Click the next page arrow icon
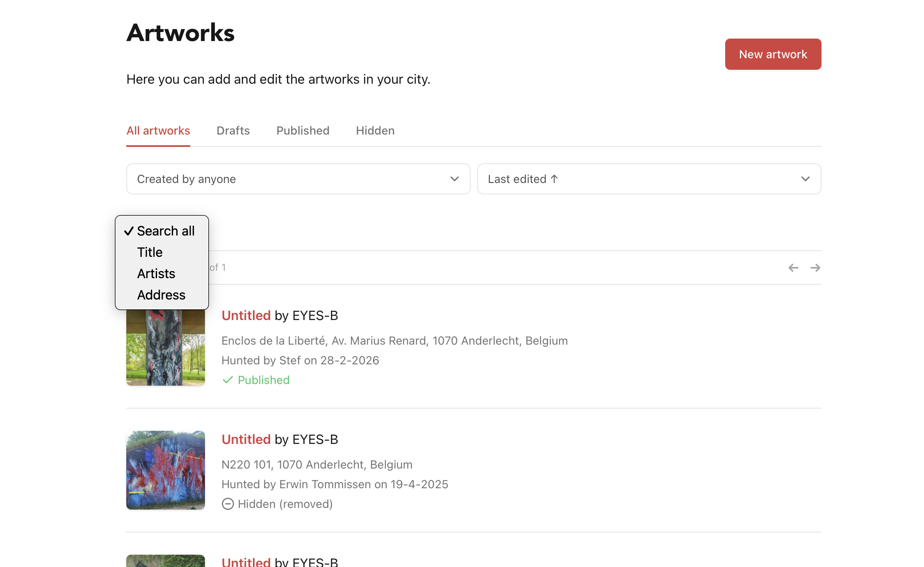The image size is (924, 567). (815, 267)
